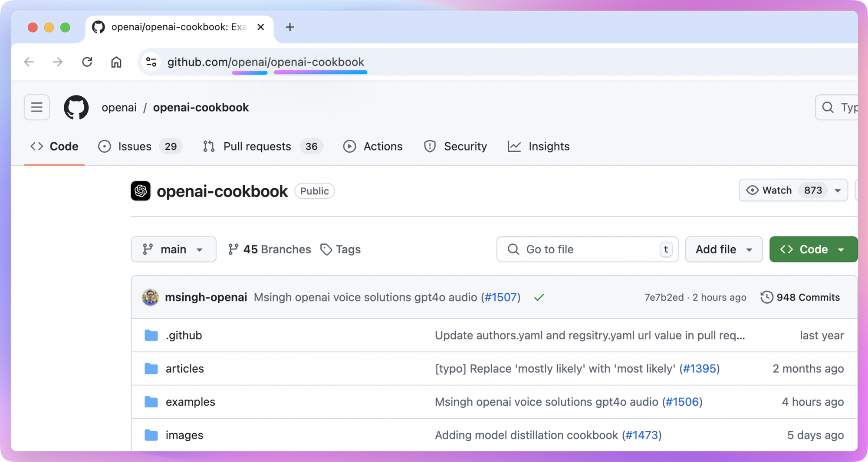The image size is (868, 462).
Task: Click the latest commit message 'Msingh openai voice solutions'
Action: tap(365, 297)
